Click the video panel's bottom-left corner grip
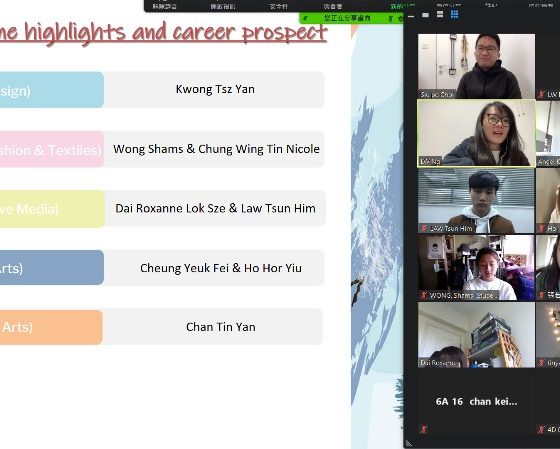This screenshot has height=449, width=560. pyautogui.click(x=409, y=444)
